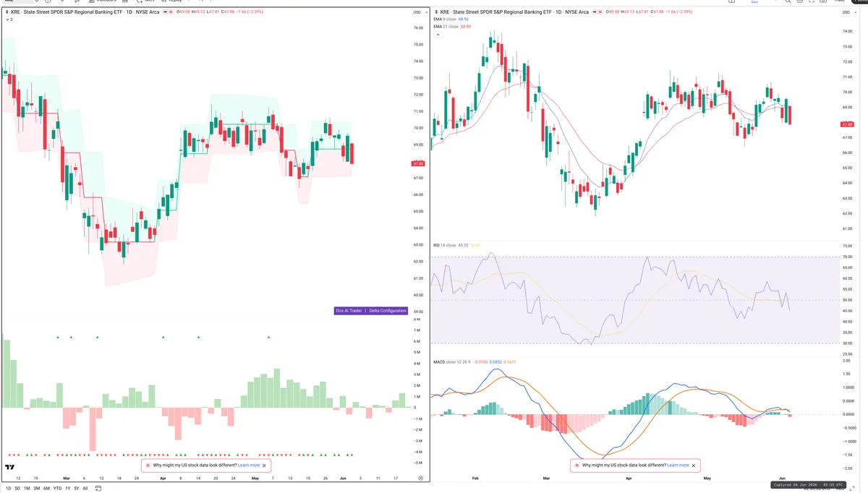This screenshot has height=493, width=868.
Task: Click the Delta Configuration label
Action: 388,311
